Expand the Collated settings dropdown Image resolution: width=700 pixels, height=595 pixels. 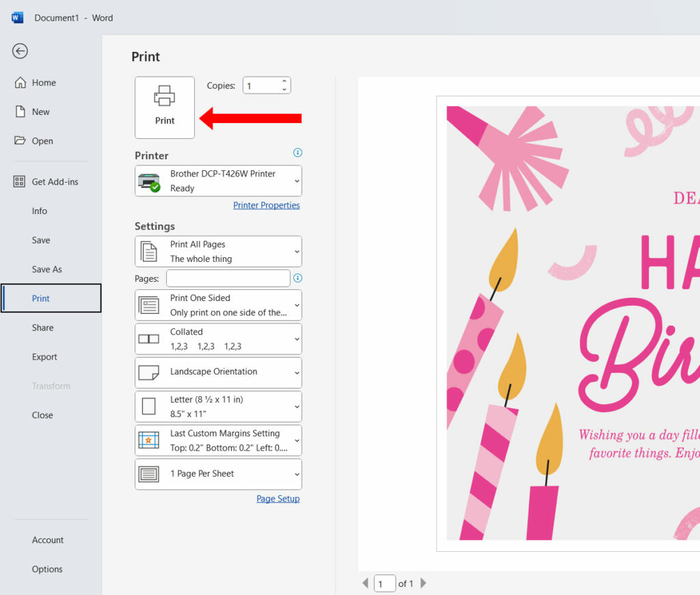(217, 339)
